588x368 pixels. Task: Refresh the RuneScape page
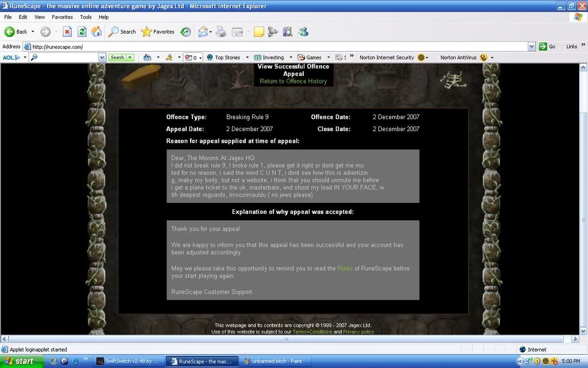pyautogui.click(x=82, y=32)
